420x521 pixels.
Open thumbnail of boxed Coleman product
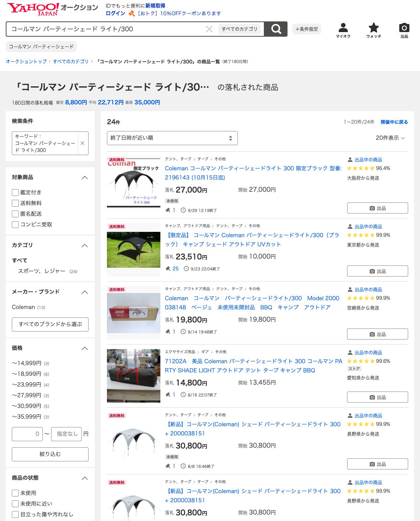(x=134, y=313)
